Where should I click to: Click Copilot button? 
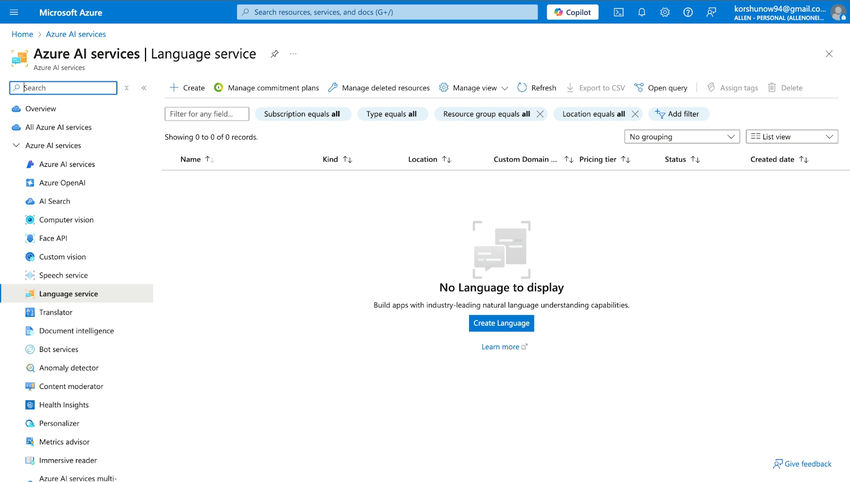(x=572, y=12)
